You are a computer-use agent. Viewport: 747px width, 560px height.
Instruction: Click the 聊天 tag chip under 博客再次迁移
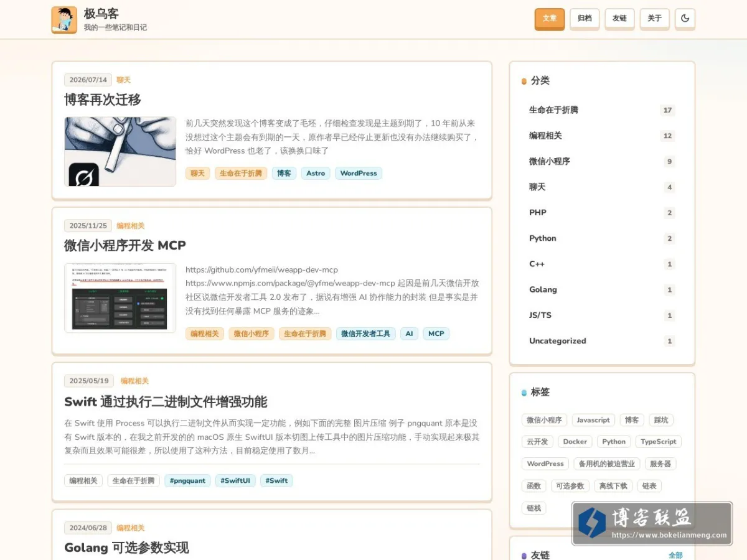pyautogui.click(x=197, y=174)
